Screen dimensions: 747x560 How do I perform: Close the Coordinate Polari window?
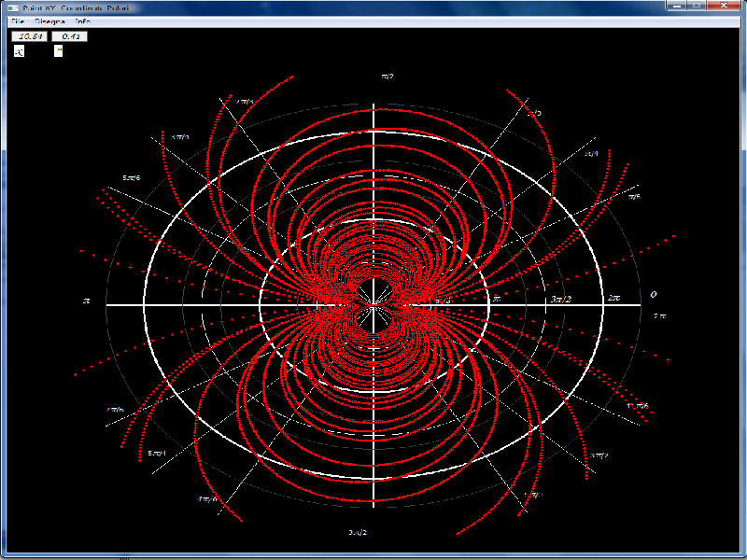click(x=724, y=6)
